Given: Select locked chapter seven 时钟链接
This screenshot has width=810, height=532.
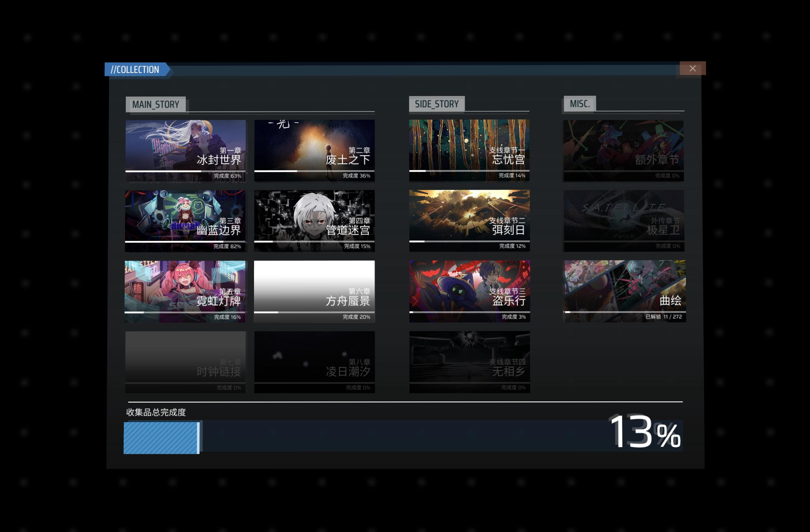Looking at the screenshot, I should pyautogui.click(x=185, y=362).
